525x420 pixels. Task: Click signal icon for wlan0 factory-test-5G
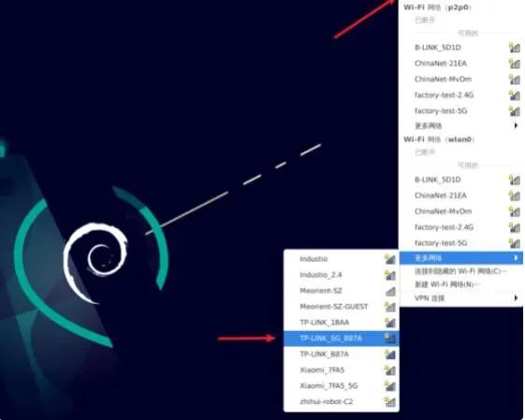515,243
